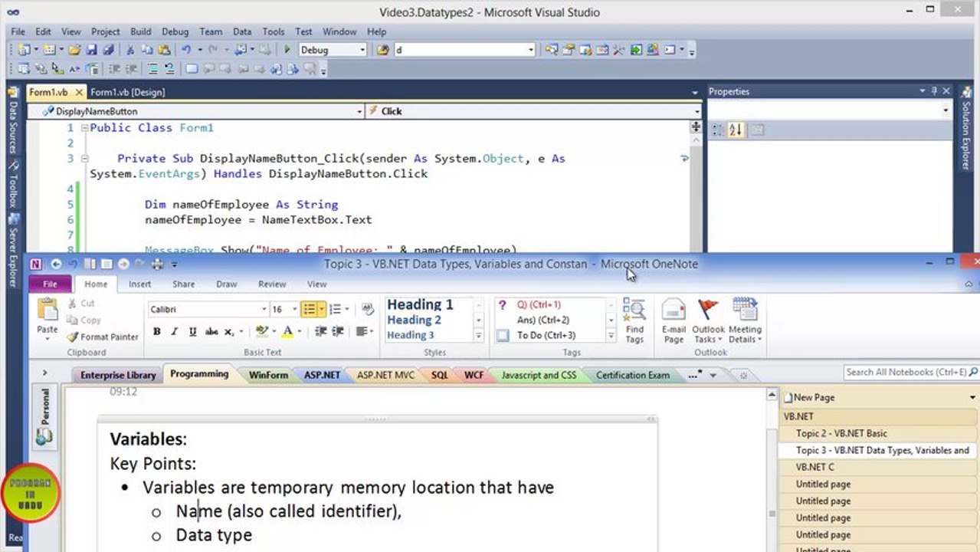Click Increase Indent in OneNote ribbon
980x552 pixels.
click(337, 331)
